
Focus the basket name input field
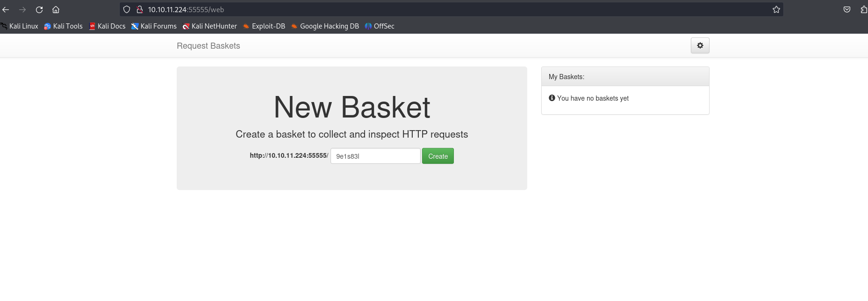click(x=375, y=156)
